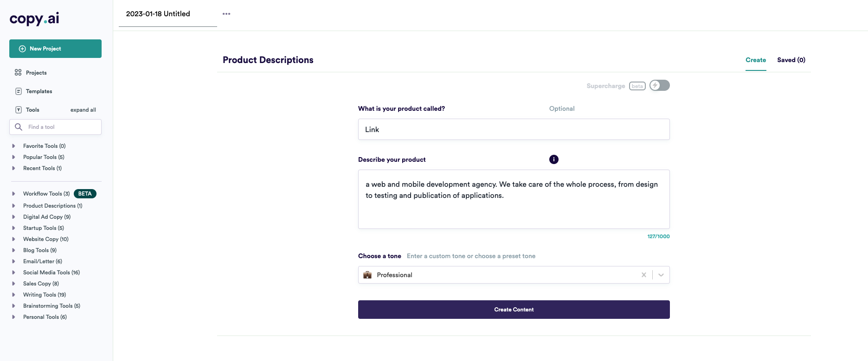Click the Projects grid icon in sidebar
The width and height of the screenshot is (868, 361).
pos(18,73)
